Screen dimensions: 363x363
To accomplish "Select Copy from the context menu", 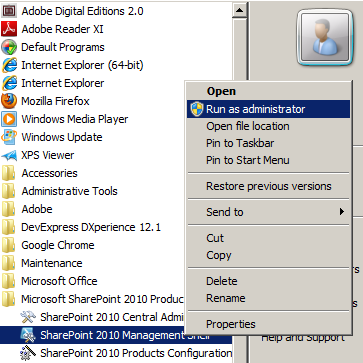I will click(268, 255).
